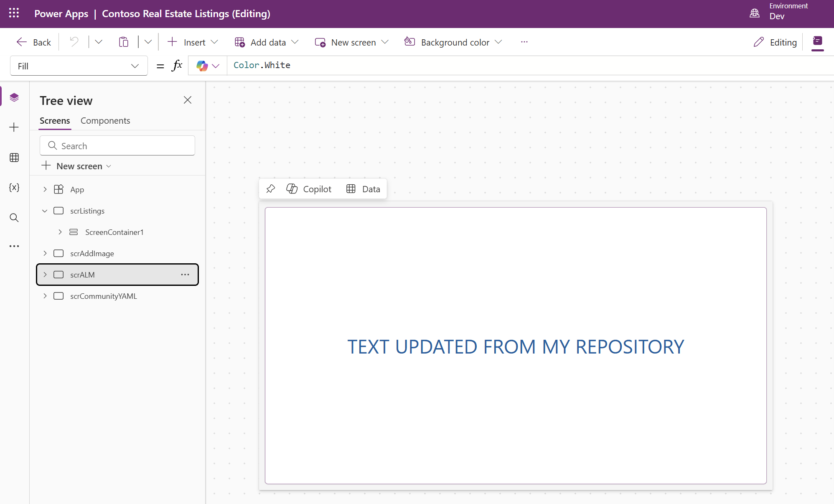Screen dimensions: 834x504
Task: Open the source control icon in the top-right toolbar
Action: (817, 41)
